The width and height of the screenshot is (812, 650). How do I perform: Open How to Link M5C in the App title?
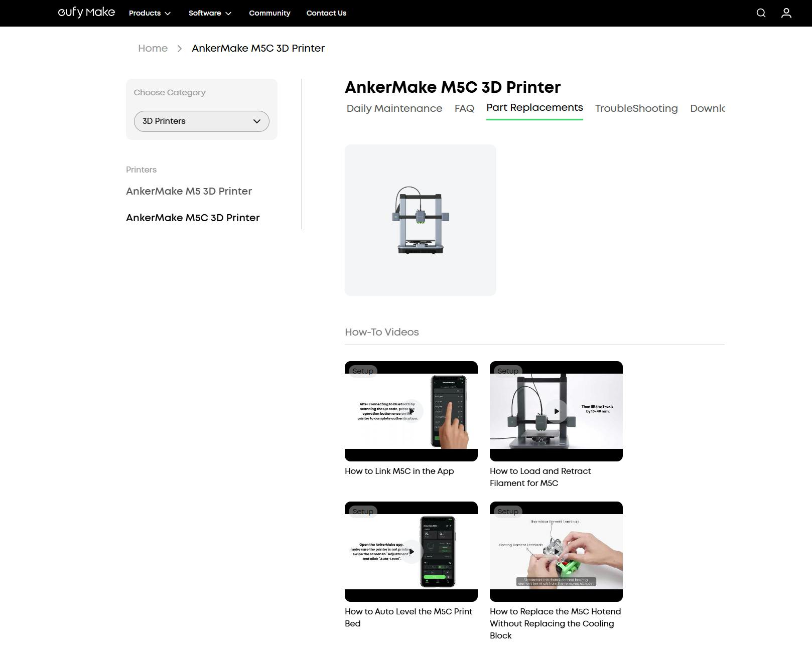(399, 471)
